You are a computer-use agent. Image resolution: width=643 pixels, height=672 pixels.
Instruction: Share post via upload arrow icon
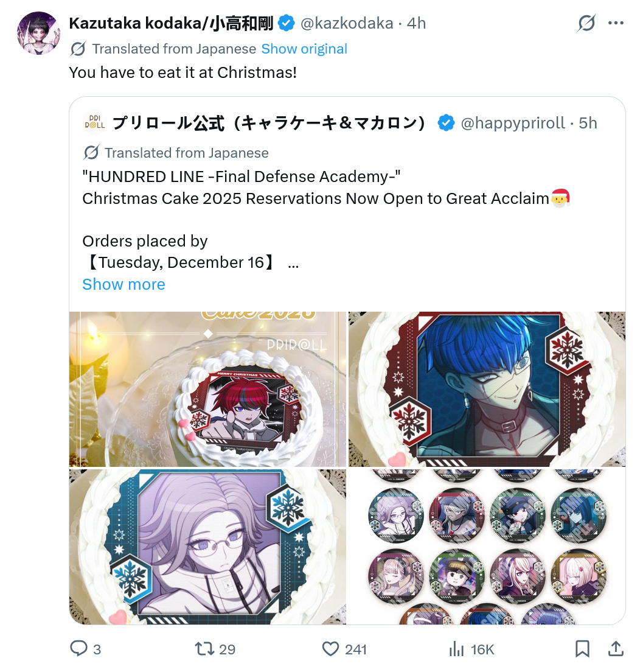tap(616, 648)
